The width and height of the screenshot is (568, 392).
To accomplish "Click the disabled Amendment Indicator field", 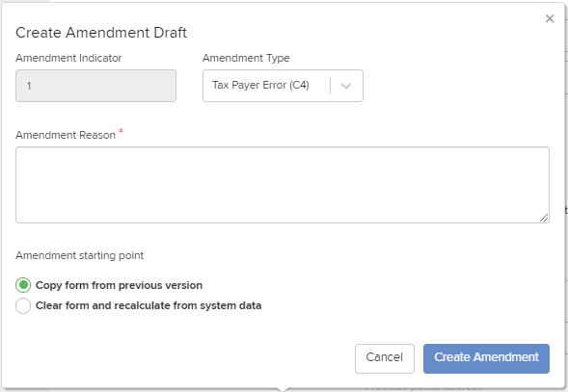I will (x=95, y=86).
